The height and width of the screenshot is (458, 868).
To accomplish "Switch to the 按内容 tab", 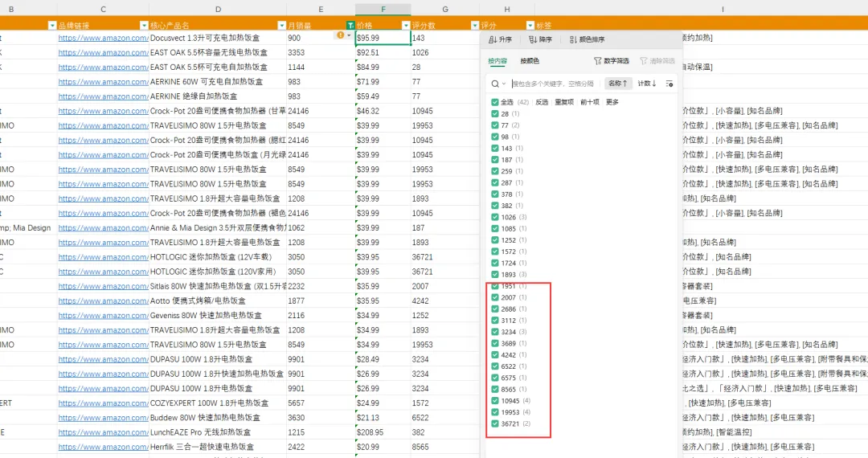I will pos(497,61).
